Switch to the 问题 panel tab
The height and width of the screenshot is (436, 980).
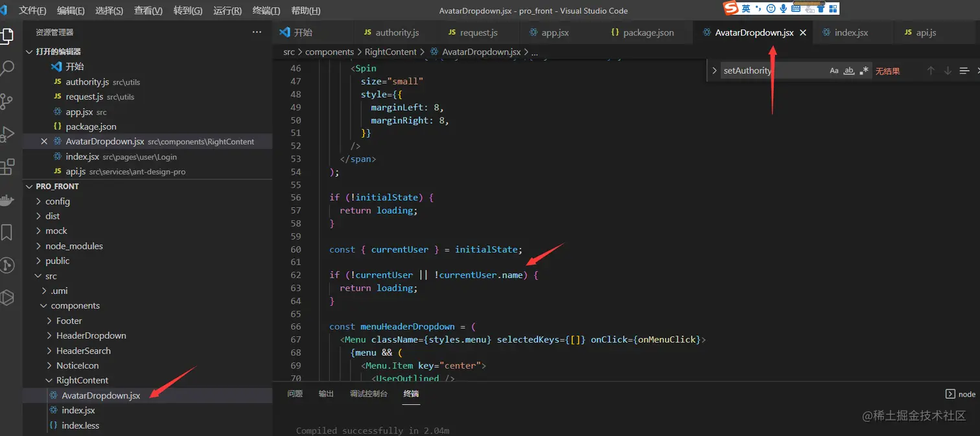295,394
